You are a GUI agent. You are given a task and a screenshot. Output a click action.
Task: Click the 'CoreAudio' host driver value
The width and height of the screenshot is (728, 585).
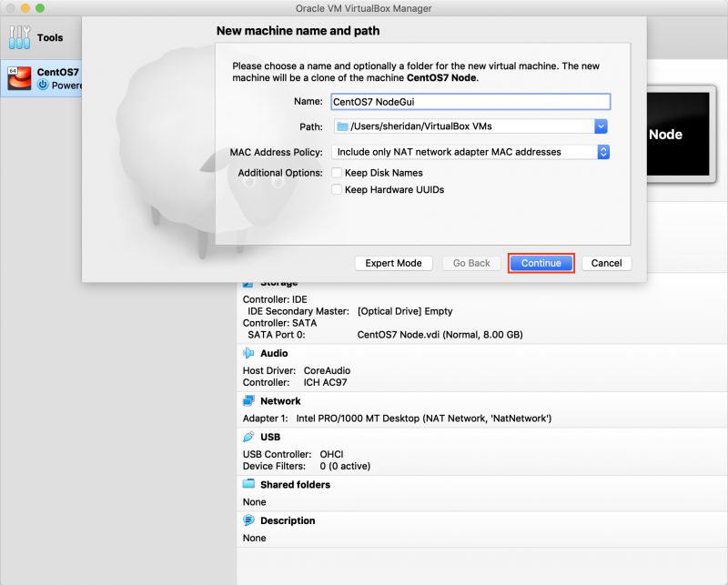click(x=327, y=370)
